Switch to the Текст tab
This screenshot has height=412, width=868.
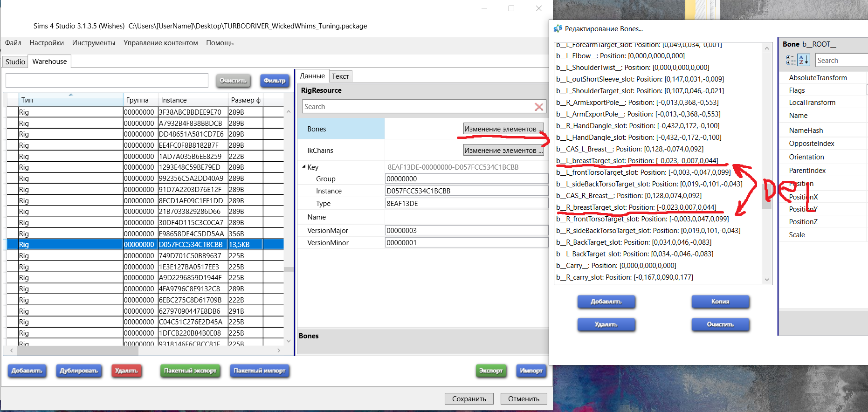(340, 76)
